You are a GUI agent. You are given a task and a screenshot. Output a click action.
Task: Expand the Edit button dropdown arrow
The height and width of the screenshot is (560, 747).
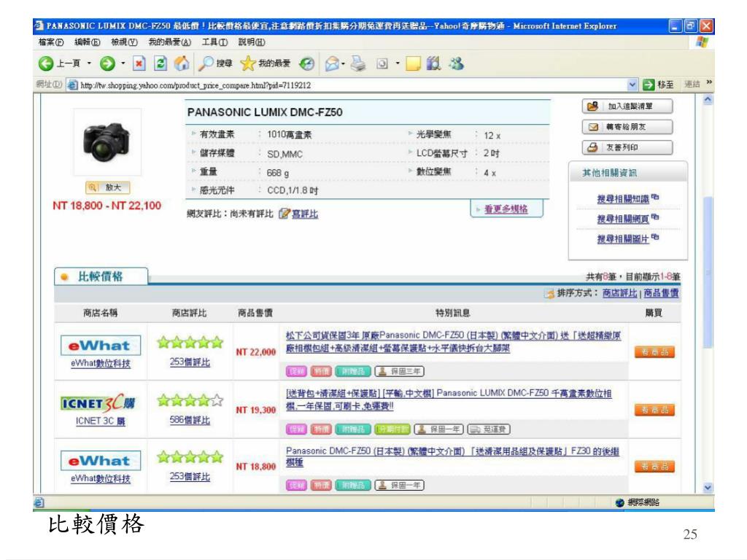pyautogui.click(x=398, y=63)
